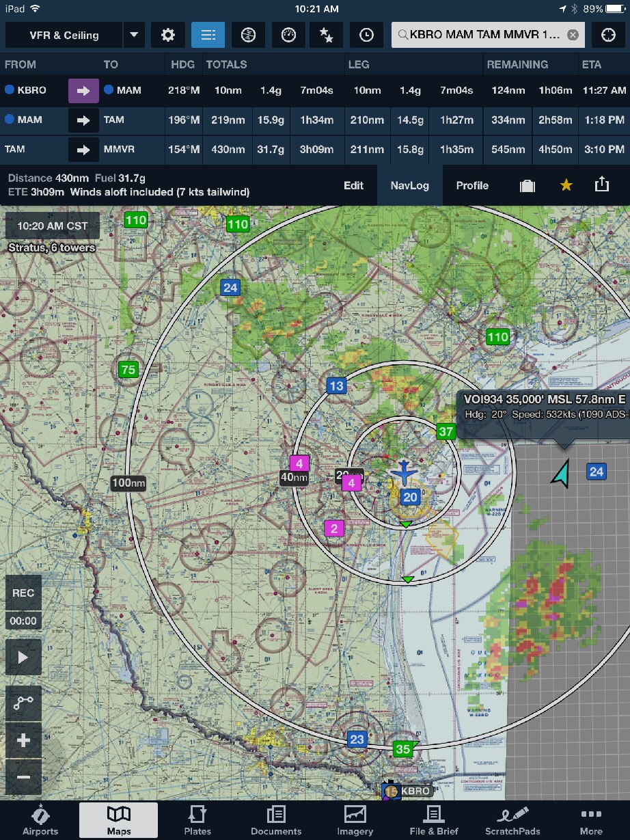
Task: Switch to the NavLog tab
Action: (409, 185)
